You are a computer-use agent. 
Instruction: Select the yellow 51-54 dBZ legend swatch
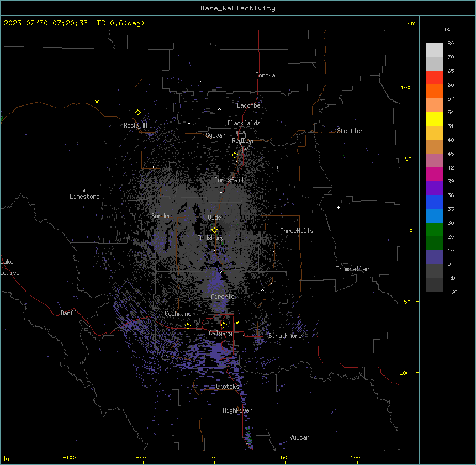[434, 119]
